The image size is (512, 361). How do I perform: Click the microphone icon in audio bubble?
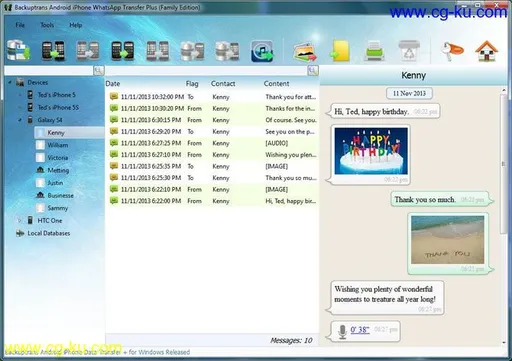pos(342,332)
